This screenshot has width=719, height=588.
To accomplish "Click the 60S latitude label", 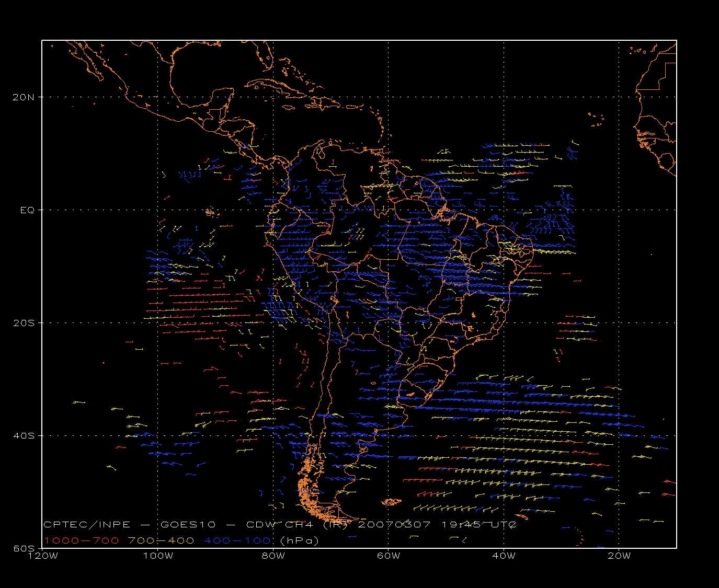I will (x=24, y=549).
